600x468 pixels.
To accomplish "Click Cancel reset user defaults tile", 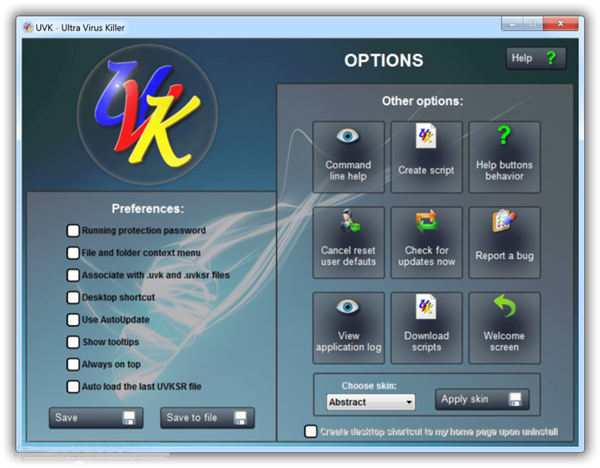I will (x=348, y=242).
